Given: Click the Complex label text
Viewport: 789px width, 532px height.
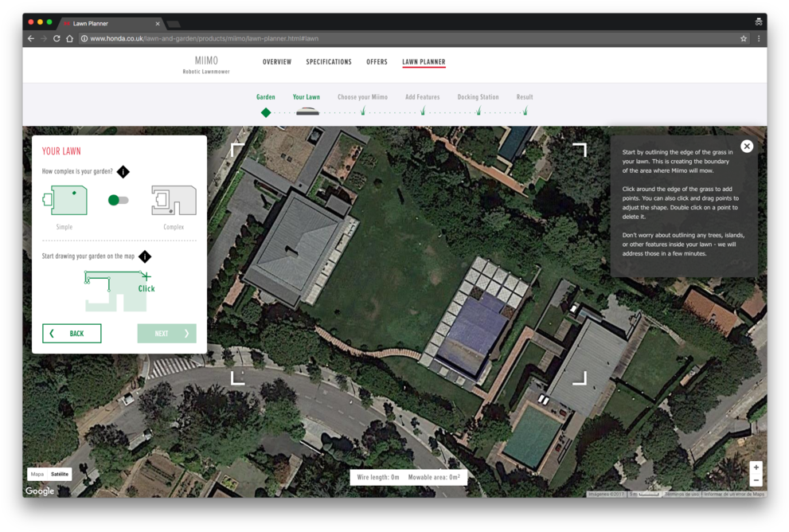Looking at the screenshot, I should pyautogui.click(x=174, y=227).
